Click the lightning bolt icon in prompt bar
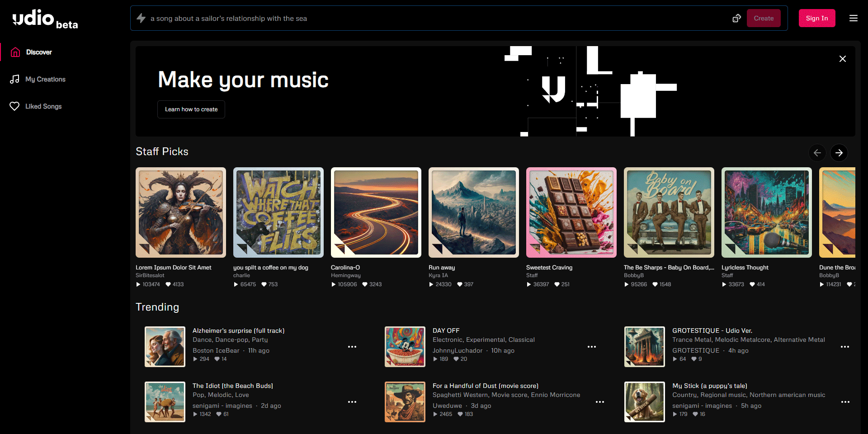This screenshot has width=868, height=434. coord(141,18)
